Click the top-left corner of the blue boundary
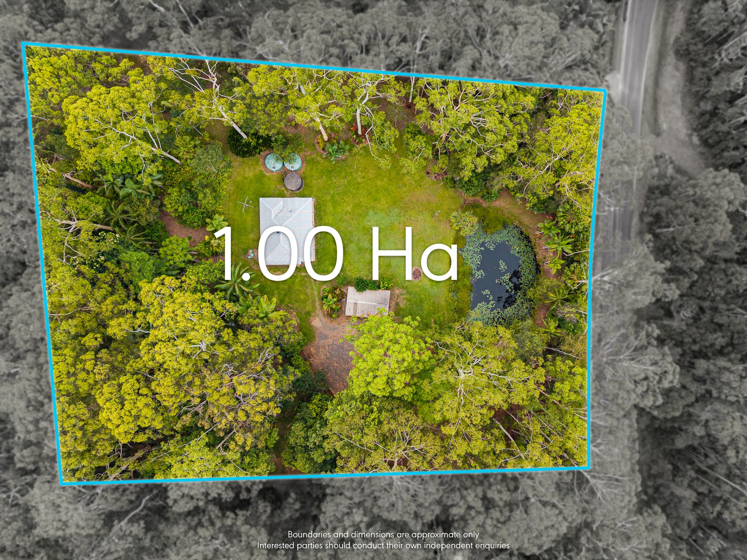This screenshot has height=560, width=747. pos(23,44)
